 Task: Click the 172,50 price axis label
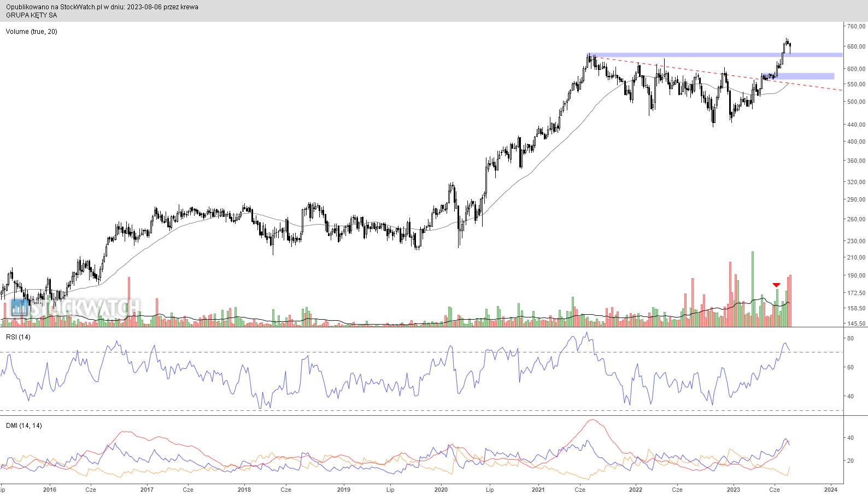(857, 293)
